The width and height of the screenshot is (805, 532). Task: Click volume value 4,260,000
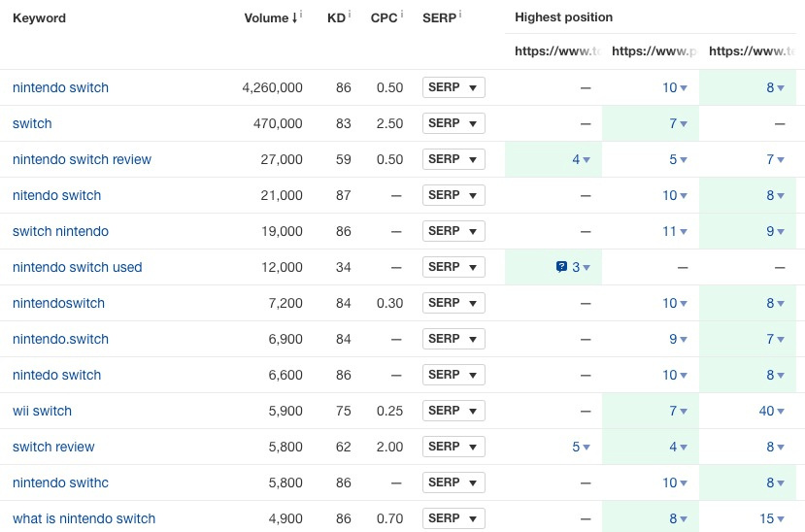pyautogui.click(x=272, y=87)
